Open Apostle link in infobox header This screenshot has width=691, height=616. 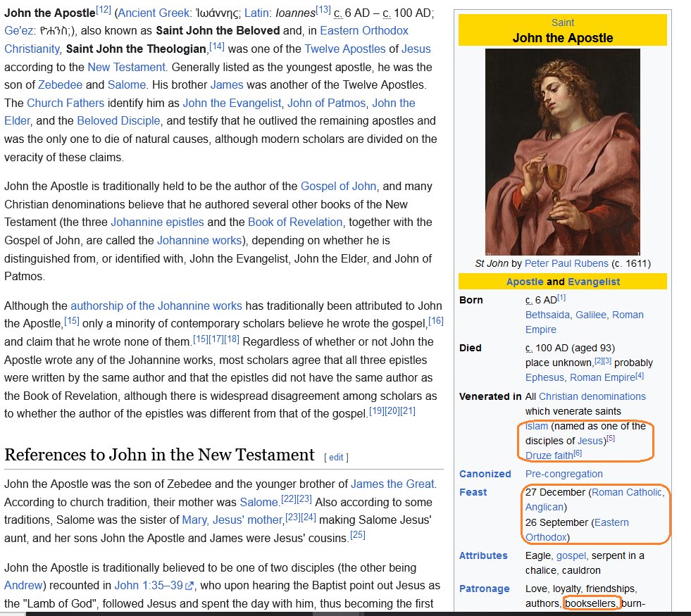tap(525, 282)
